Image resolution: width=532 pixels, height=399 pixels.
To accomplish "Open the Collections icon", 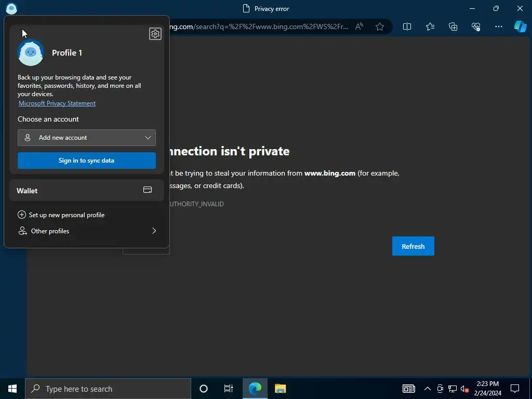I will tap(453, 26).
